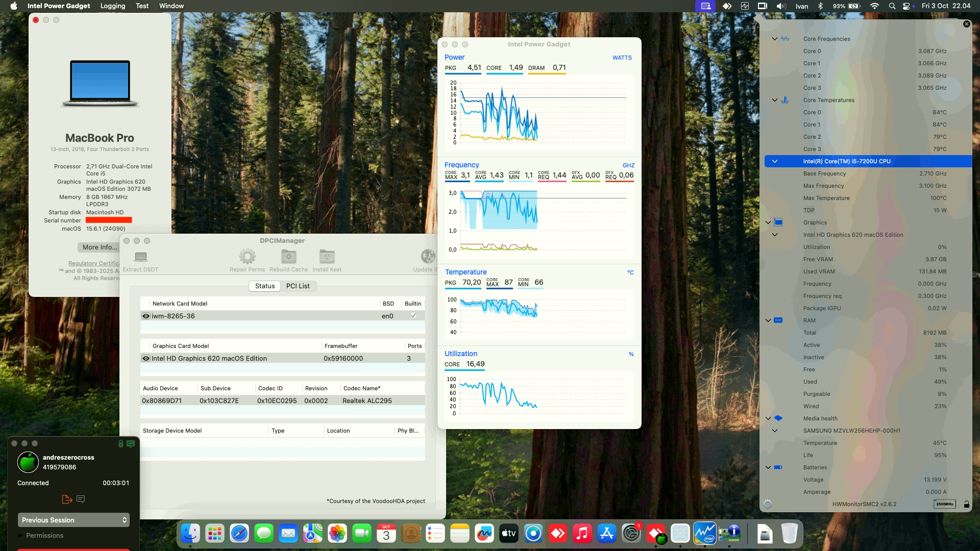Close the HWMonitorSMC2 panel with X button

966,24
